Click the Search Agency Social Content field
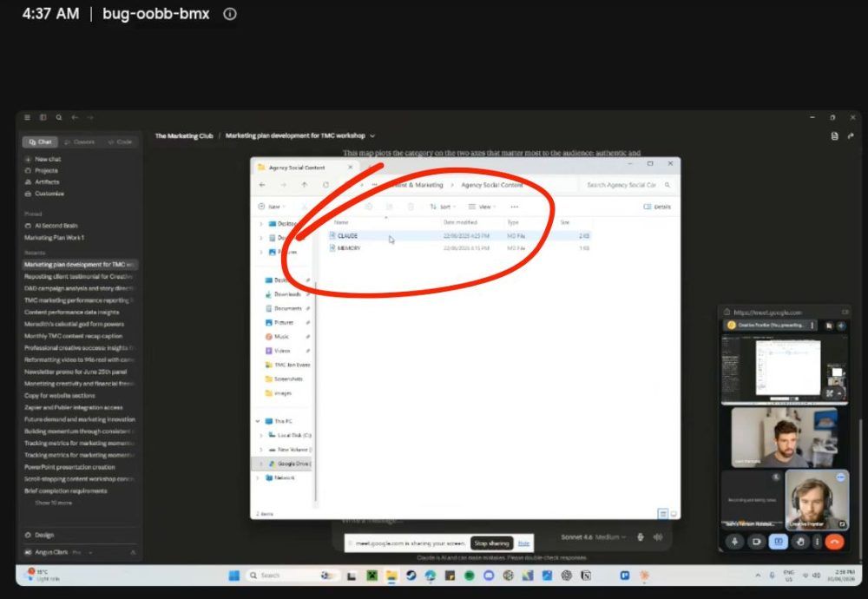 coord(628,185)
